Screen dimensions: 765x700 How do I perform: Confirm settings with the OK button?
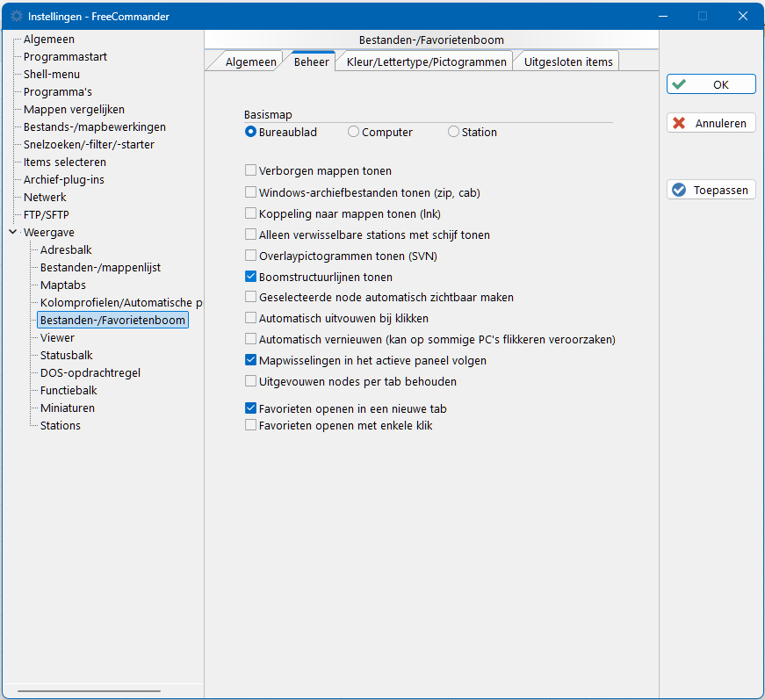pos(711,84)
